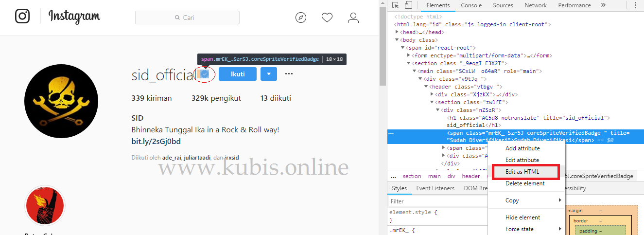Click the 339 kiriman posts count
This screenshot has height=235, width=644.
(x=152, y=98)
